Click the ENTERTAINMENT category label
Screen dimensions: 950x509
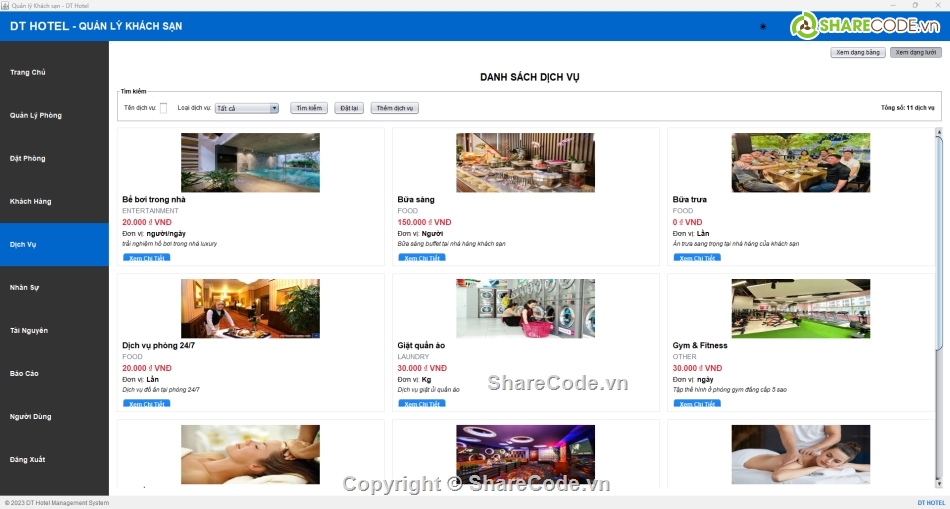150,211
